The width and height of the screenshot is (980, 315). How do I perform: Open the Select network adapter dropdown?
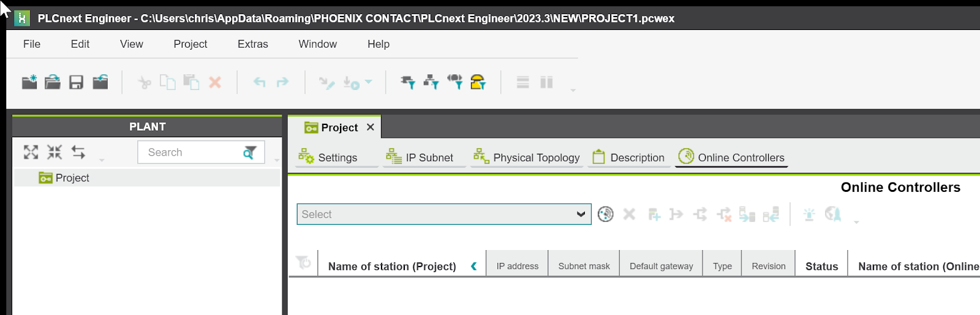point(444,214)
